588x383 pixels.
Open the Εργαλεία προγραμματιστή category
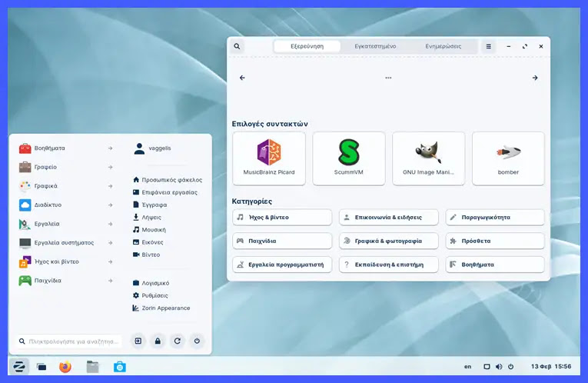282,265
